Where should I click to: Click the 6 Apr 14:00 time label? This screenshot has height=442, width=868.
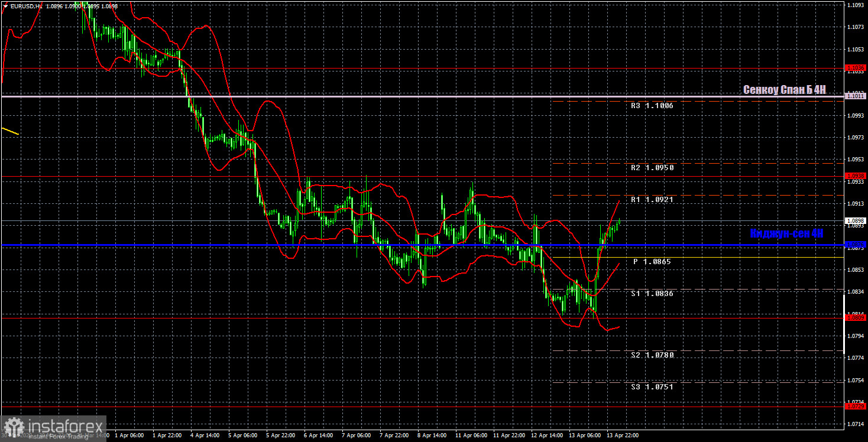tap(318, 435)
